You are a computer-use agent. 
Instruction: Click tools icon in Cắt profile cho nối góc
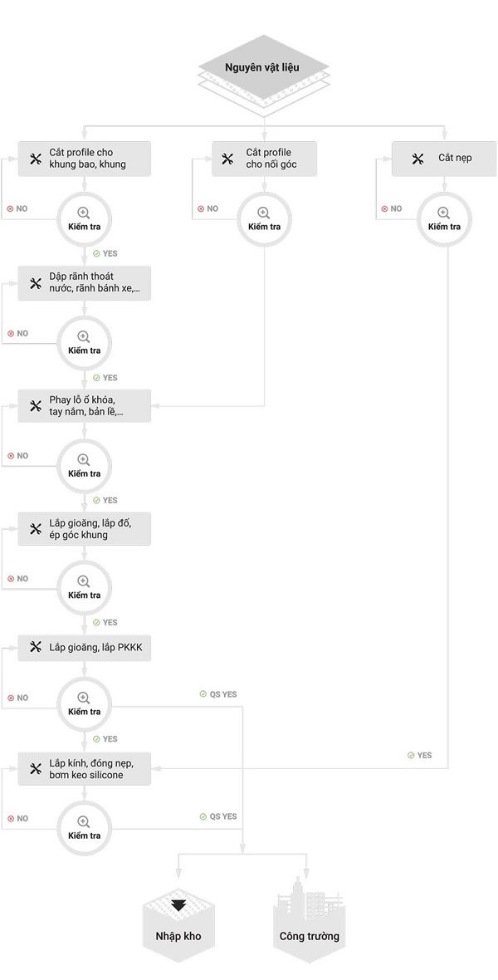(227, 159)
